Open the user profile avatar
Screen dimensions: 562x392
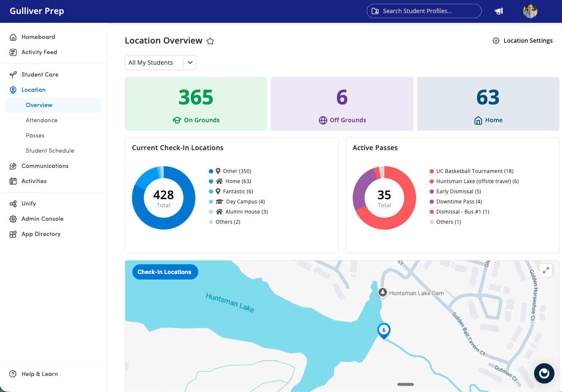tap(530, 11)
